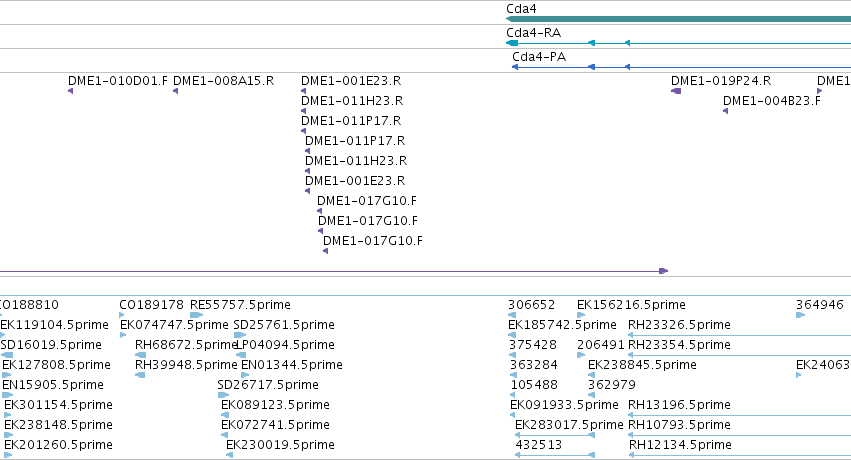Select EST RE55757.5prime
This screenshot has height=460, width=851.
[240, 305]
